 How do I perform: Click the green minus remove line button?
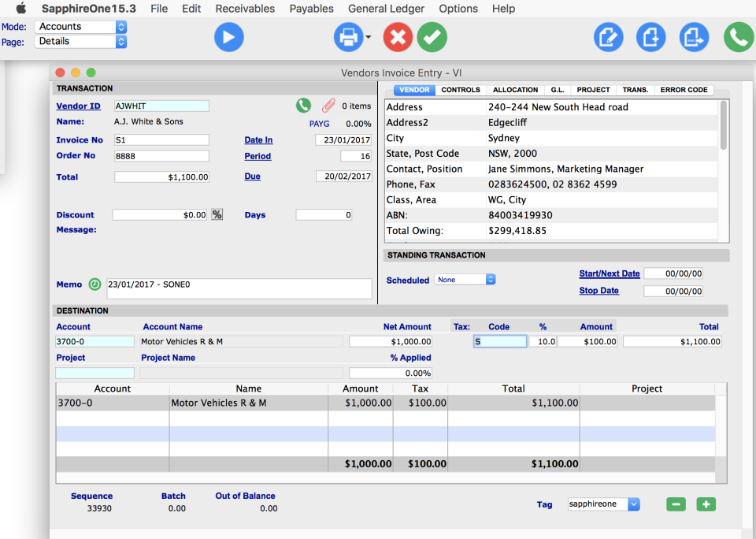point(676,504)
